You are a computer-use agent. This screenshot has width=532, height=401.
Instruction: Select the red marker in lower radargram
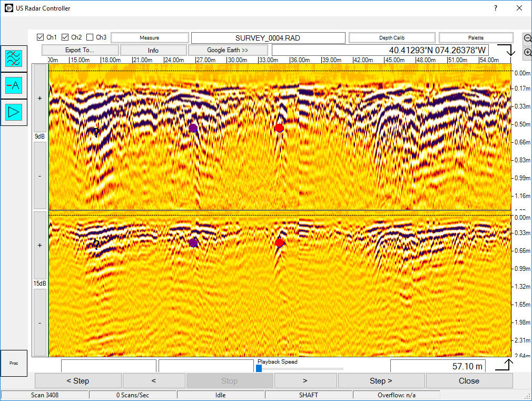click(x=279, y=243)
